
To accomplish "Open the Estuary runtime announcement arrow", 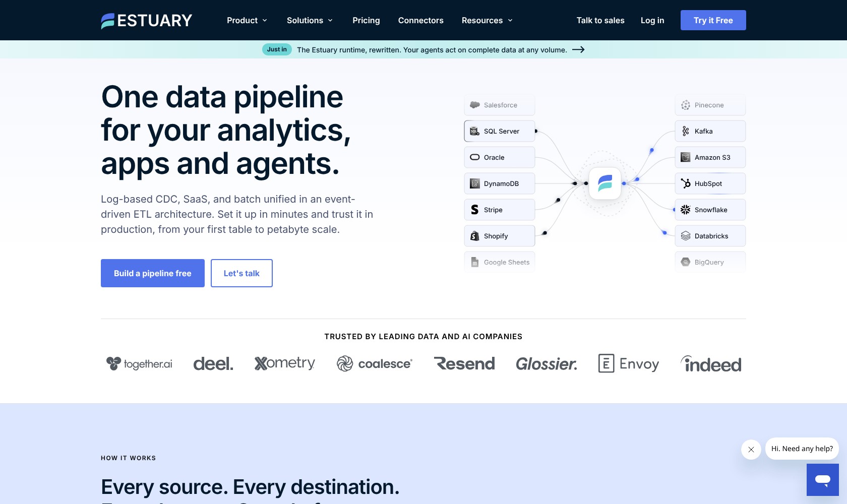I will click(x=578, y=49).
